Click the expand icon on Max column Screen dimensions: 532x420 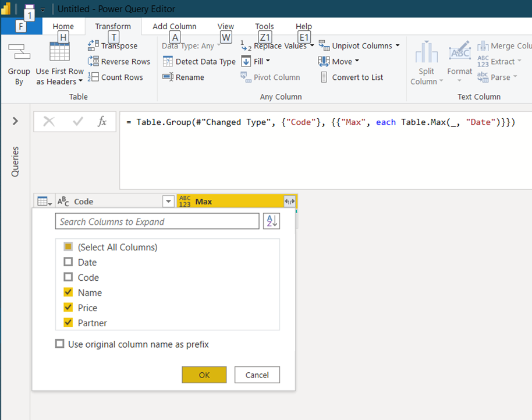[x=289, y=202]
